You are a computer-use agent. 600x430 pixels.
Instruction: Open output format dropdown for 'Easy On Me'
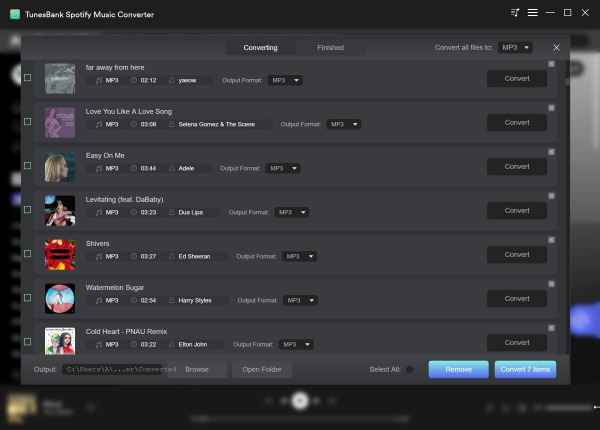283,168
